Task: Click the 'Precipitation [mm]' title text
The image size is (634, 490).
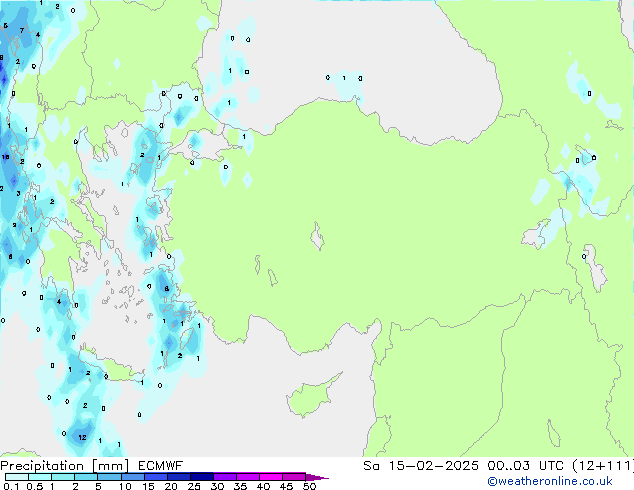Action: (65, 466)
